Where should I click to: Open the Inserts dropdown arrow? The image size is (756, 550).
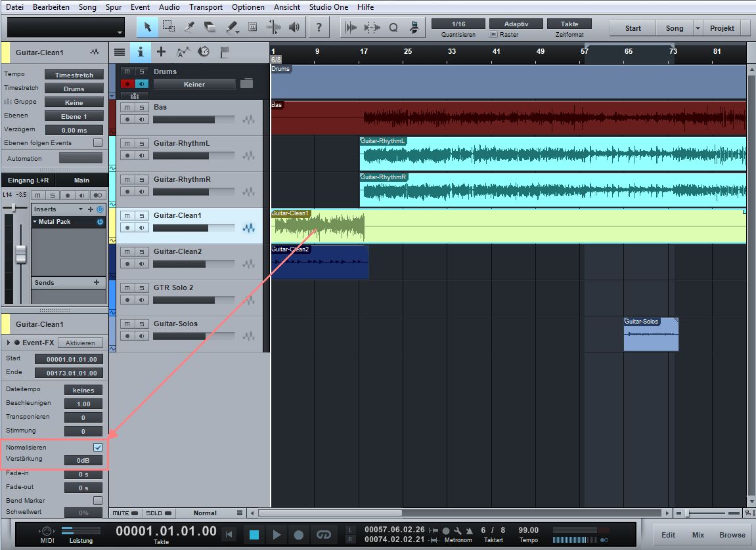[x=81, y=209]
